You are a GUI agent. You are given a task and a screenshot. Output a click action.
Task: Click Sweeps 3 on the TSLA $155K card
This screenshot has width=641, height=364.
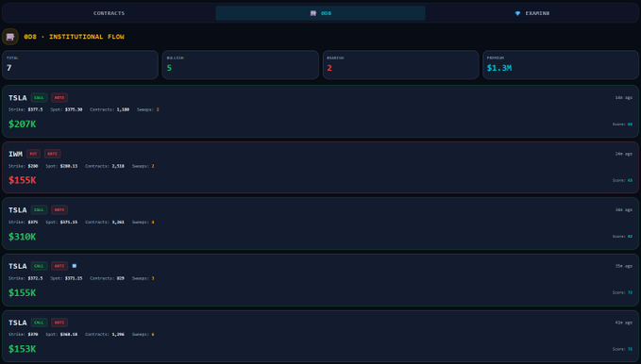point(153,278)
